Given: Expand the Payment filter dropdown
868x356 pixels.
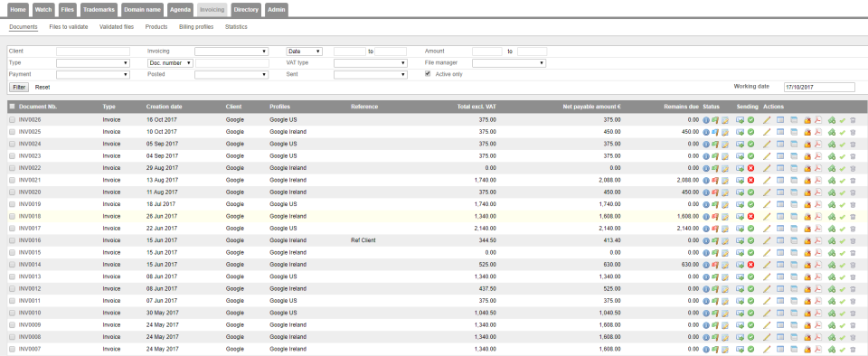Looking at the screenshot, I should [93, 75].
